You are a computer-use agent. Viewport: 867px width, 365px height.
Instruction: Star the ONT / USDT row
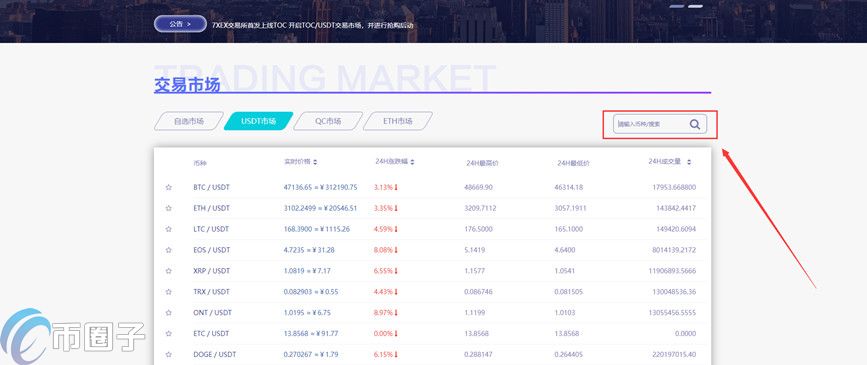(x=169, y=313)
